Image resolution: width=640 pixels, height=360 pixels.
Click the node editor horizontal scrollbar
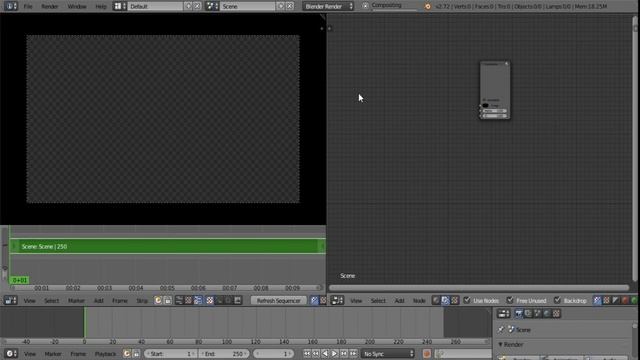tap(479, 288)
